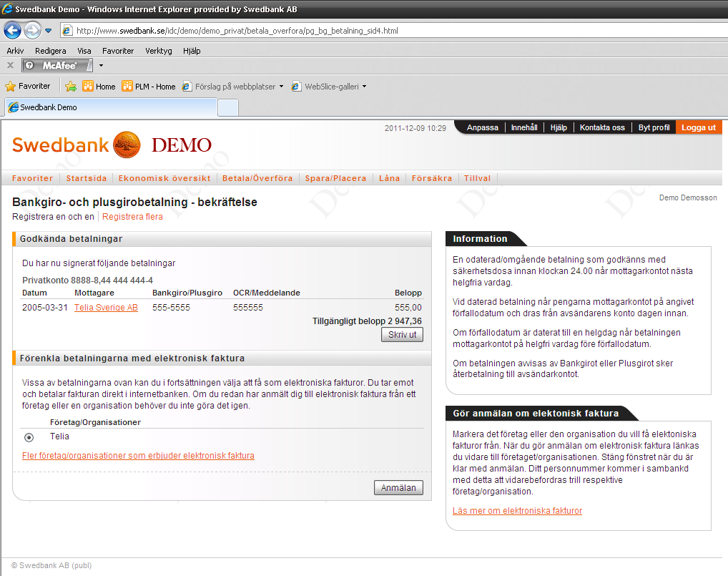Click Byt profil in top bar
This screenshot has width=728, height=576.
(x=654, y=127)
